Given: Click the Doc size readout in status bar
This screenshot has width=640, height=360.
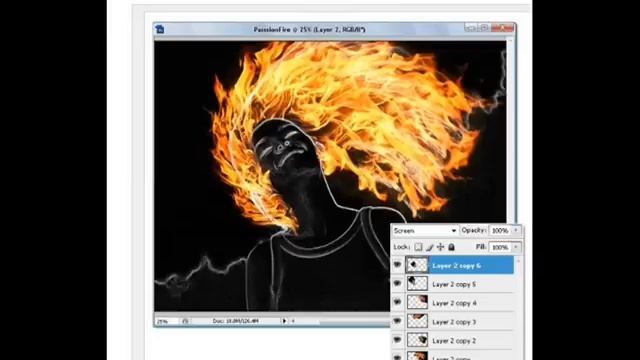Looking at the screenshot, I should pos(236,321).
